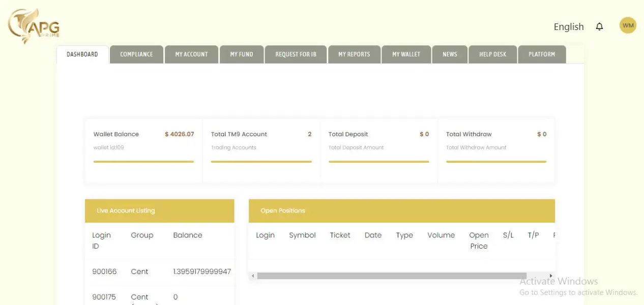Image resolution: width=644 pixels, height=305 pixels.
Task: Switch to the Compliance tab
Action: tap(136, 54)
